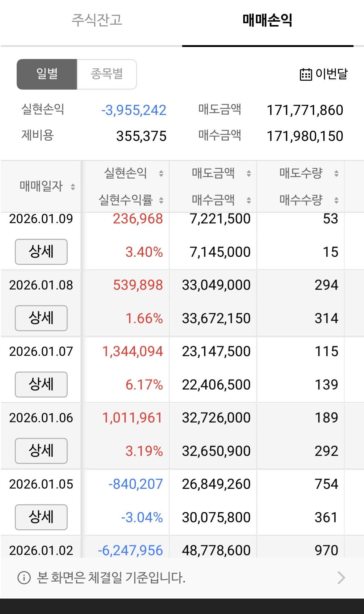364x614 pixels.
Task: Sort by 매매일자 column arrows
Action: (x=73, y=187)
